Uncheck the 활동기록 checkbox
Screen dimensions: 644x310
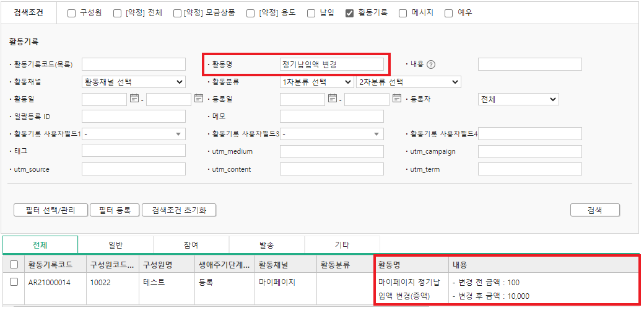pos(349,13)
